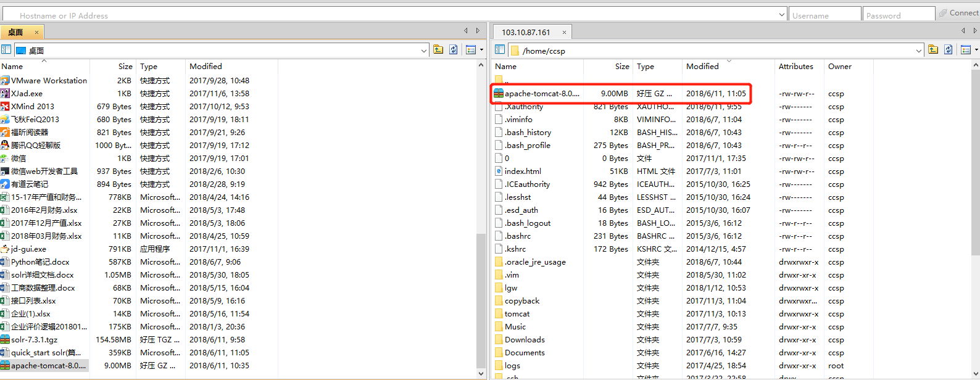Click the Python笔记.docx Word icon
The height and width of the screenshot is (380, 980).
[x=5, y=262]
